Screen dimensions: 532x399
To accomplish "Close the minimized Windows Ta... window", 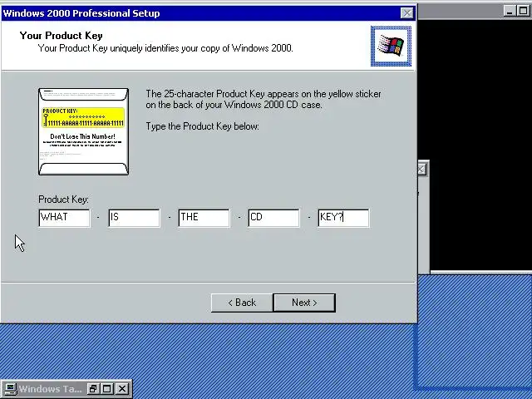I will click(x=122, y=389).
